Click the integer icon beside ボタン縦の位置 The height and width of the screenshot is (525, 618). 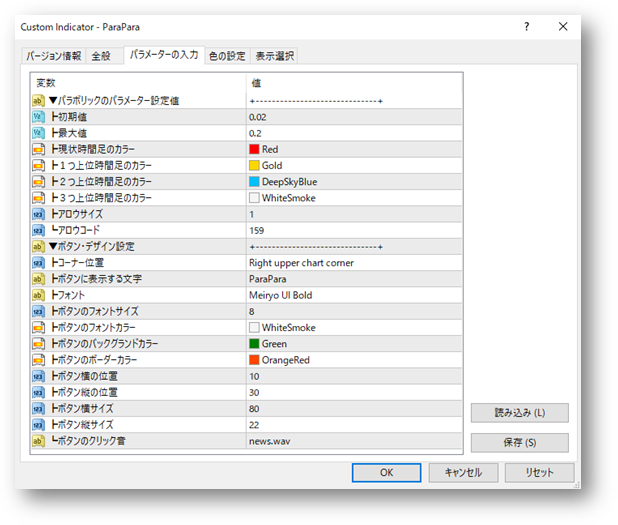[38, 393]
